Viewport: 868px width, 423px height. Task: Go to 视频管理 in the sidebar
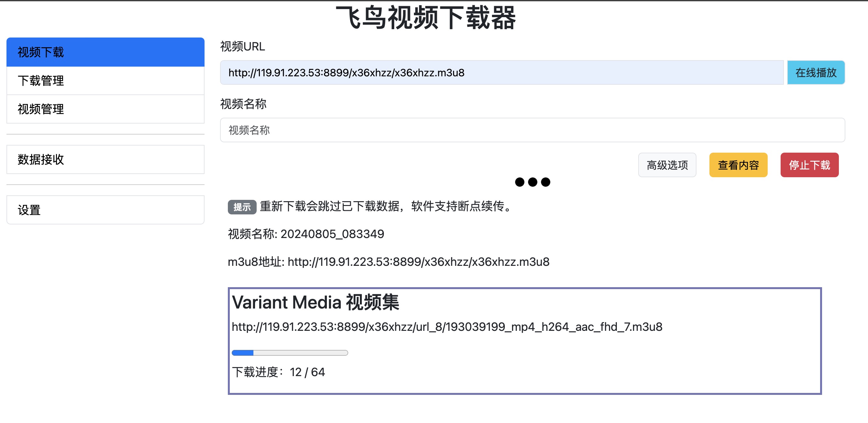pos(105,109)
